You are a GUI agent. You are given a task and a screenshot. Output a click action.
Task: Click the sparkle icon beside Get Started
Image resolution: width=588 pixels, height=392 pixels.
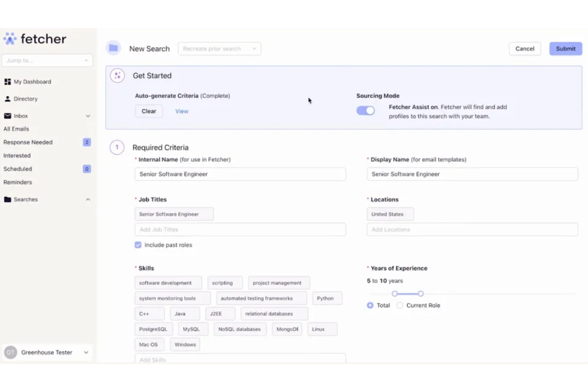[x=117, y=75]
